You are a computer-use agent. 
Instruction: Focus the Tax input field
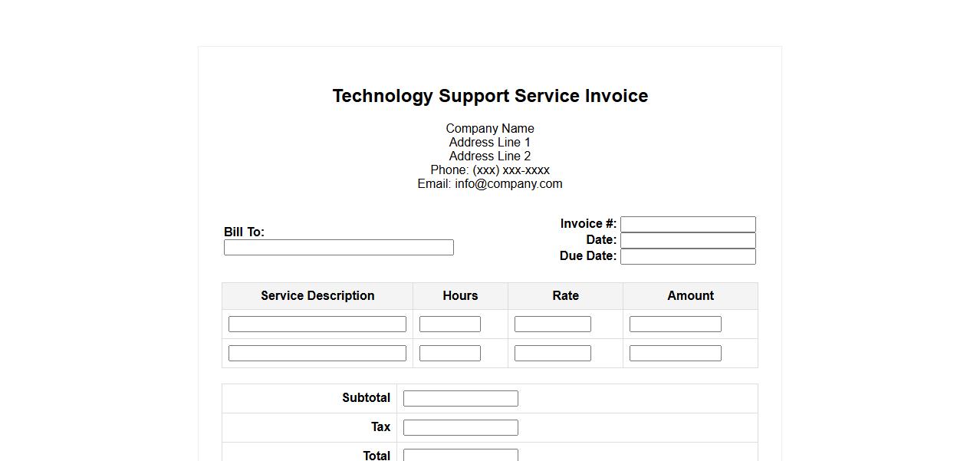point(460,427)
